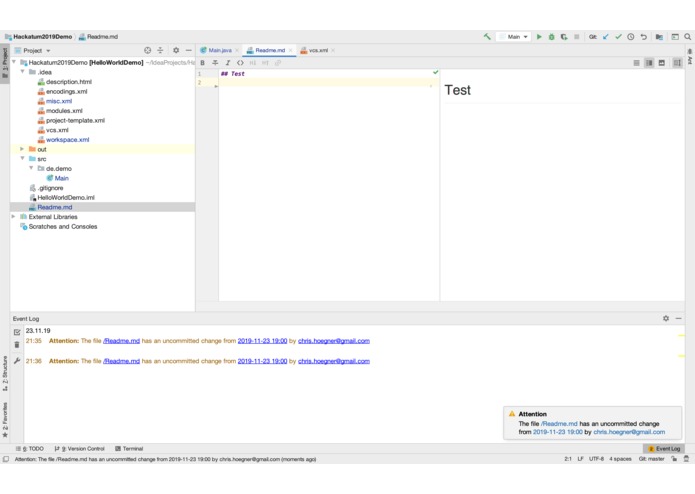Open Event Log wrench settings
Screen dimensions: 695x494
click(x=17, y=361)
